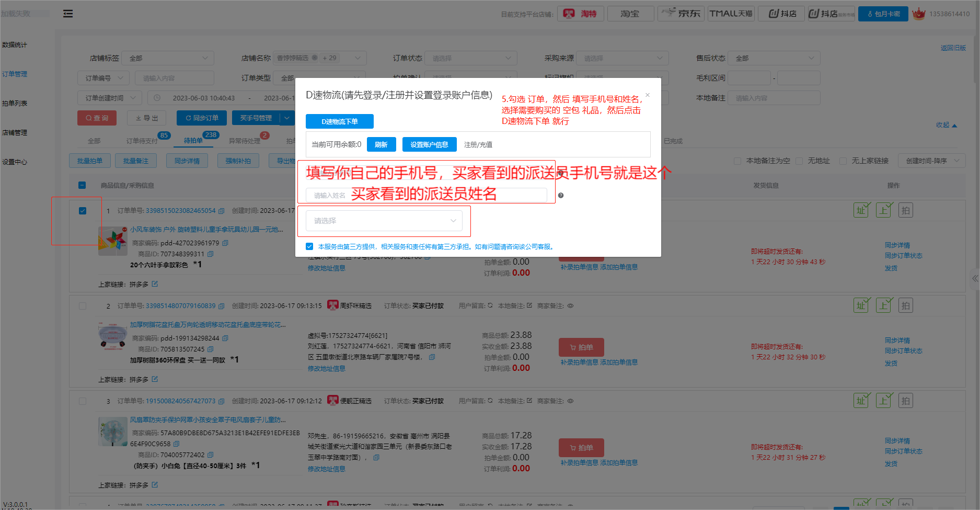Switch to 订单待支付 tab

(142, 141)
